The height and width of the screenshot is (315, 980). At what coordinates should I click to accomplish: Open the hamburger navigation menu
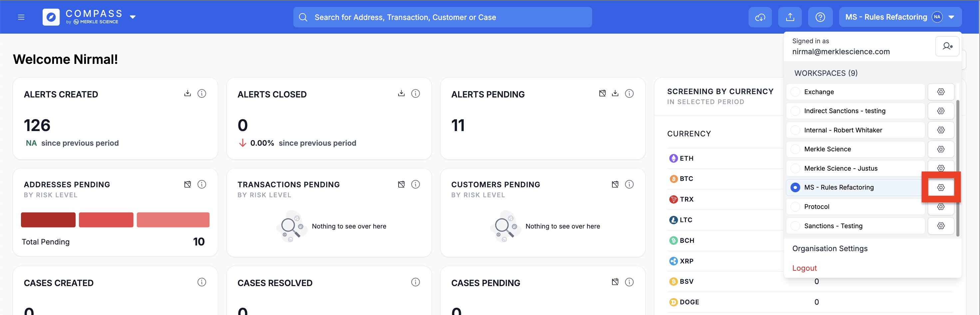(x=21, y=17)
